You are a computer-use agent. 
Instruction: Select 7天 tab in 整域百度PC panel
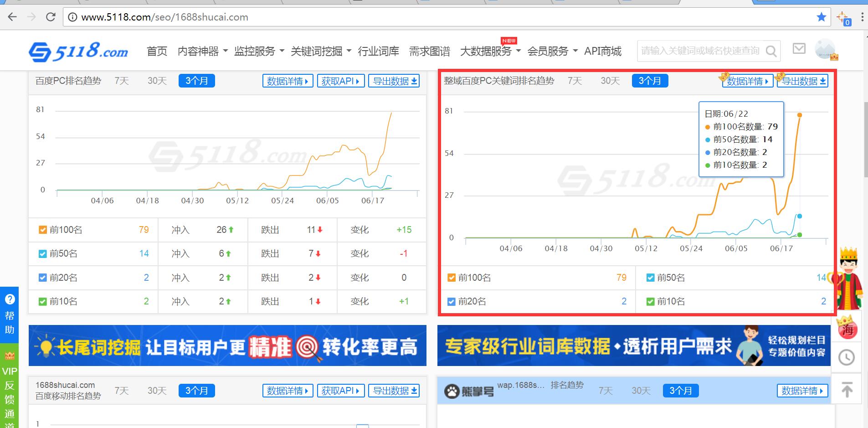click(575, 81)
